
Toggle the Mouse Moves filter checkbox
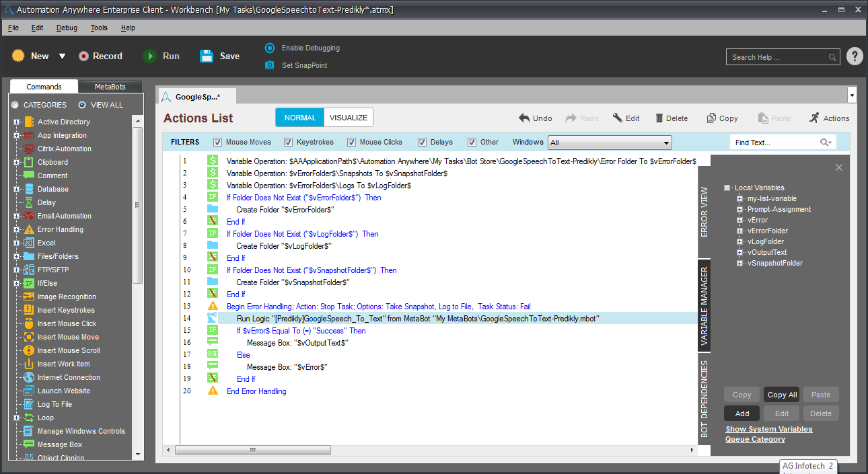pyautogui.click(x=217, y=142)
